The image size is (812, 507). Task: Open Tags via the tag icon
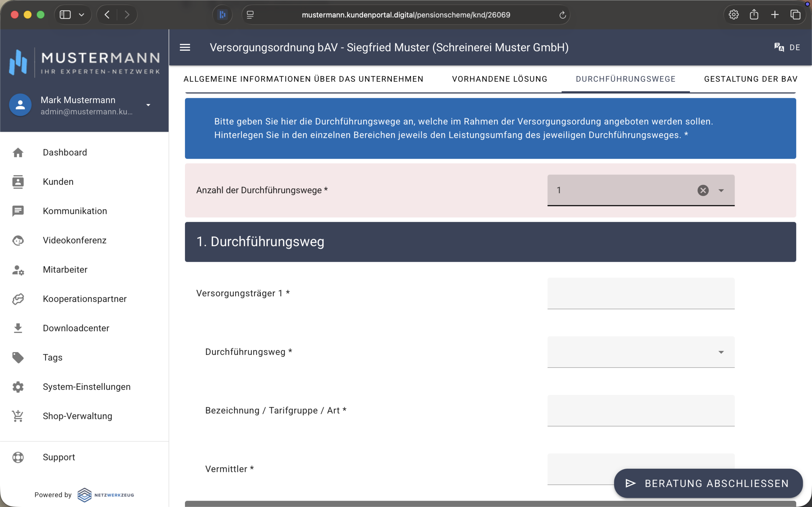click(x=18, y=357)
